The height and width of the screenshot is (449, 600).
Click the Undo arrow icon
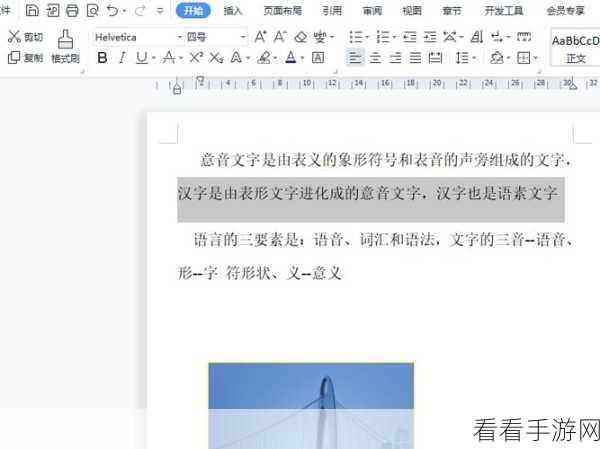coord(112,10)
